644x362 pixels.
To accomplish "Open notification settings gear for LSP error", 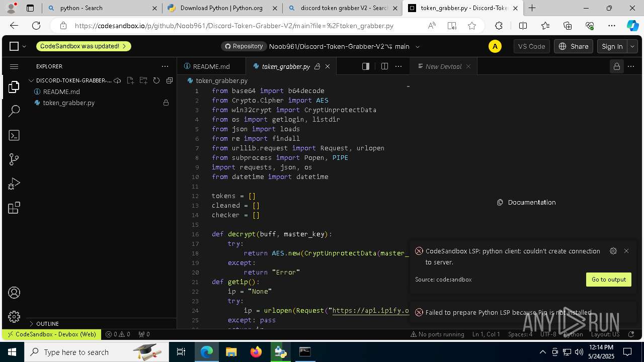I will coord(613,251).
